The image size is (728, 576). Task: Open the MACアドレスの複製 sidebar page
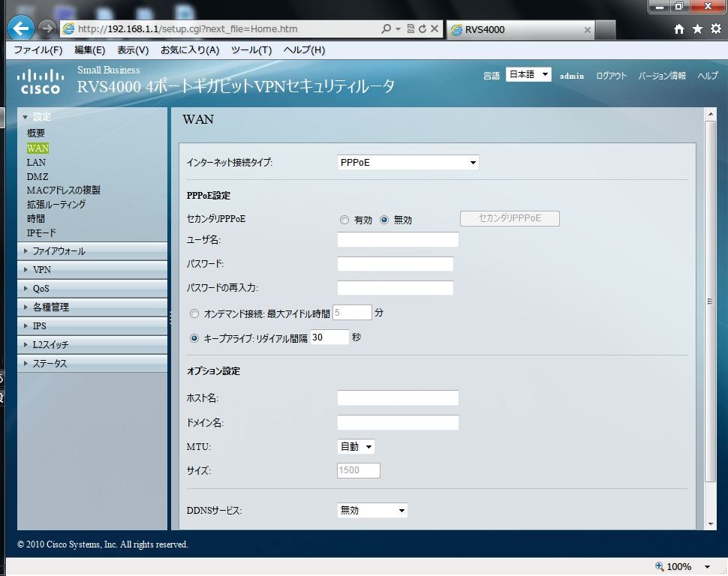click(63, 190)
